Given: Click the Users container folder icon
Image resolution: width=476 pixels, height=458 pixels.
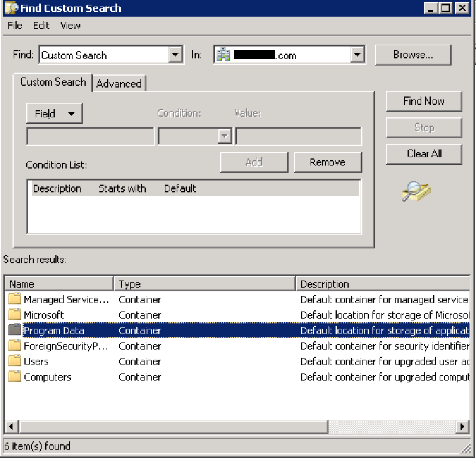Looking at the screenshot, I should coord(14,361).
